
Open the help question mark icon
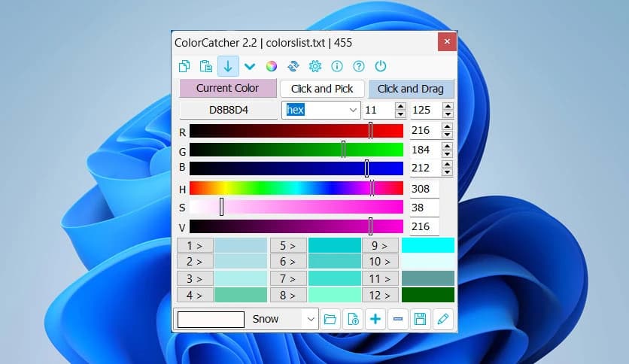click(x=359, y=66)
